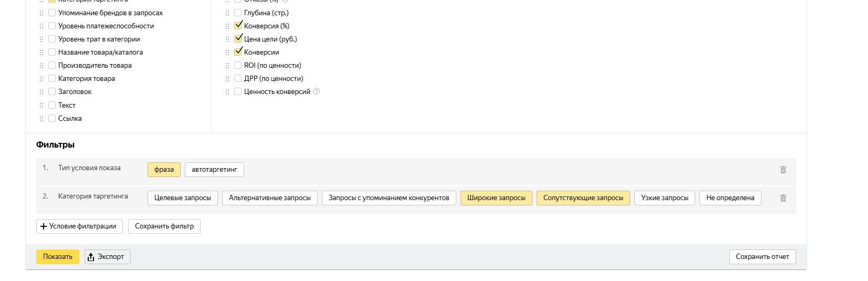Enable the 'Уровень платежеспособности' checkbox
Screen dimensions: 868x281
point(52,26)
